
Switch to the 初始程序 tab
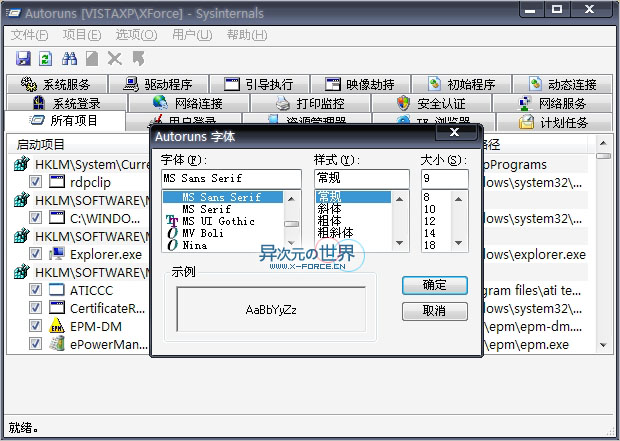pyautogui.click(x=461, y=84)
